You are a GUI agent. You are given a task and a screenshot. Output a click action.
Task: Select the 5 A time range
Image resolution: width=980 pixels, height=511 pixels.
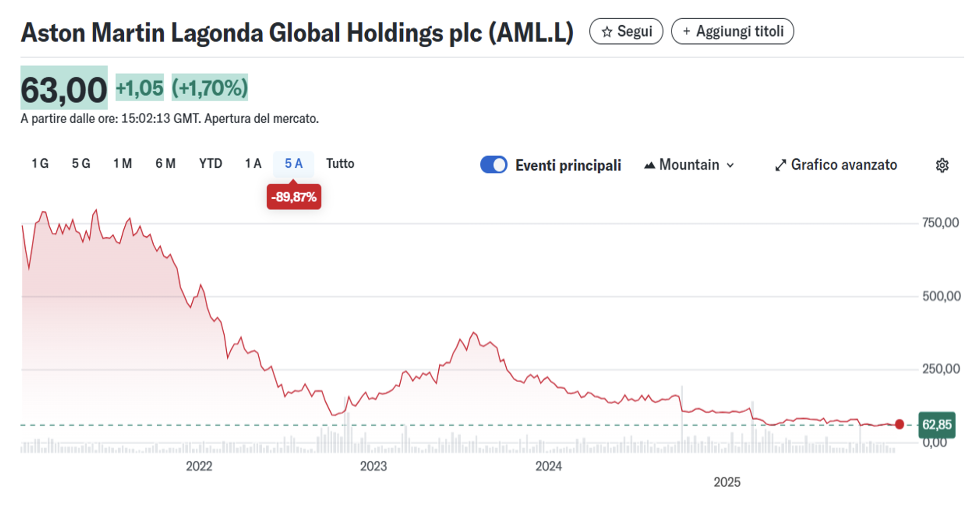[x=293, y=164]
